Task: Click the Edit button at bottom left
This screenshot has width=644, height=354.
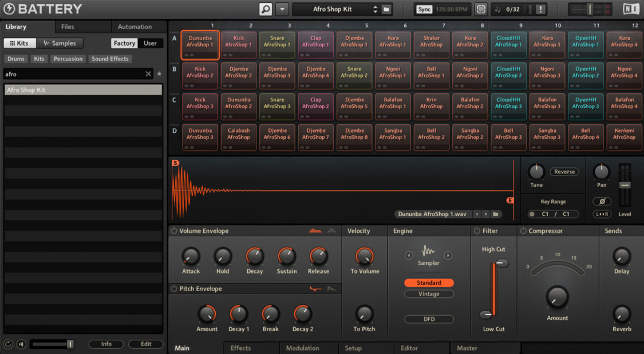Action: 145,344
